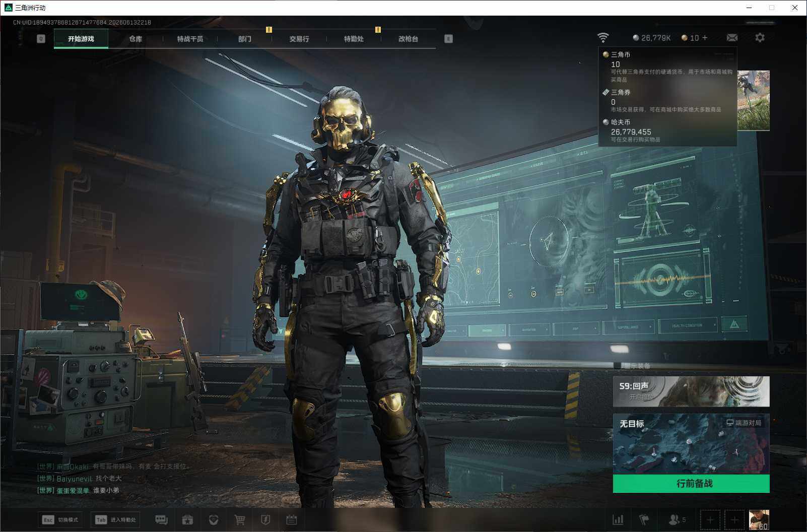Click the Tab 进入特勤处 button
The height and width of the screenshot is (532, 807).
point(115,519)
